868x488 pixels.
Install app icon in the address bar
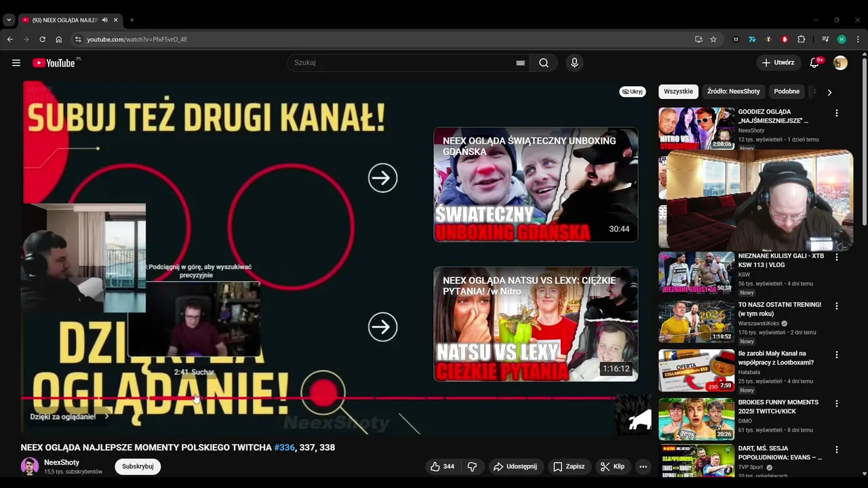(698, 39)
